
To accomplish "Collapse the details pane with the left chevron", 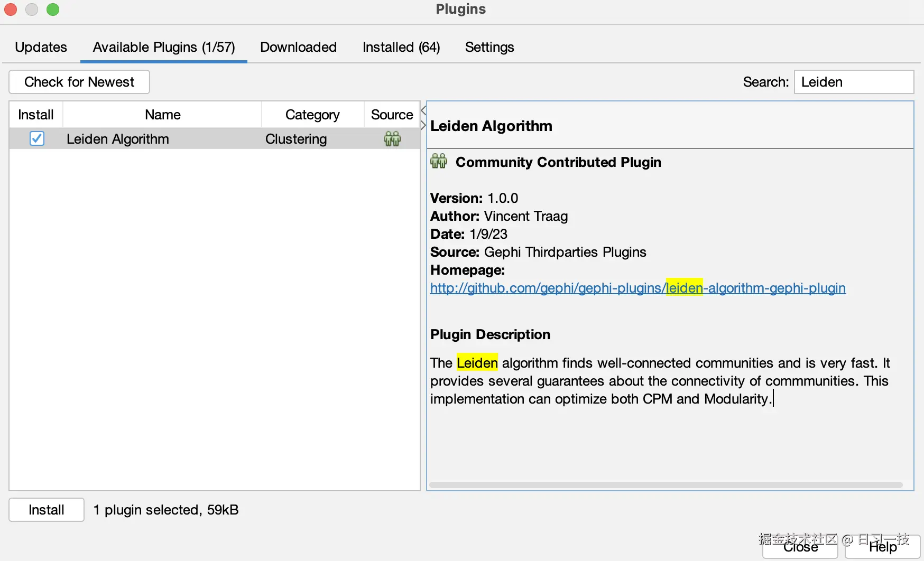I will (x=422, y=110).
